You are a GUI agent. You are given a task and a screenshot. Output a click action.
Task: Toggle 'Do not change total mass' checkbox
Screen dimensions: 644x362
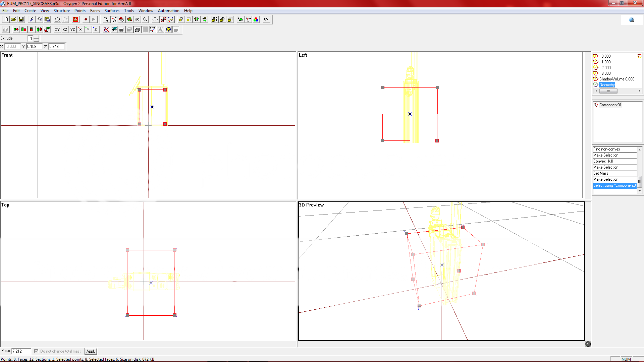[36, 351]
